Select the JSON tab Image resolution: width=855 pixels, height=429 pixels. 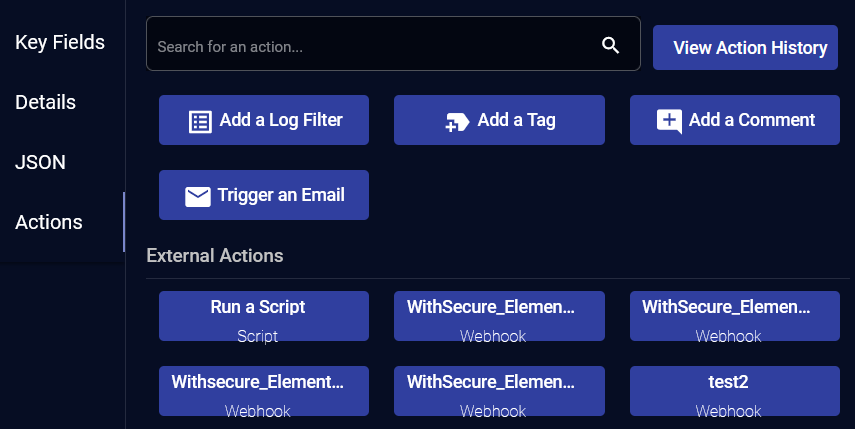tap(40, 162)
